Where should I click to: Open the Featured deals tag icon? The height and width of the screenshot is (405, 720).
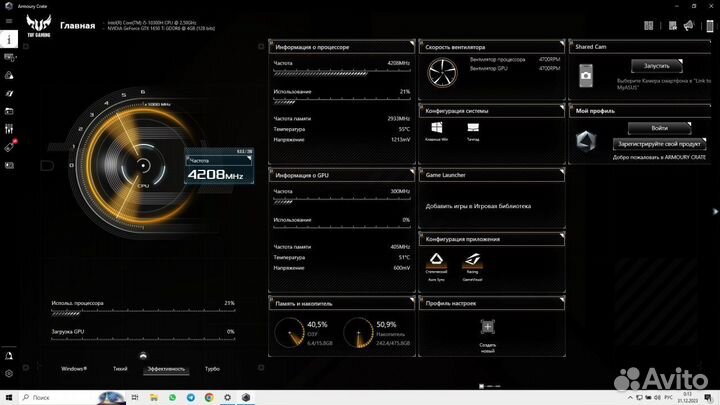point(10,146)
